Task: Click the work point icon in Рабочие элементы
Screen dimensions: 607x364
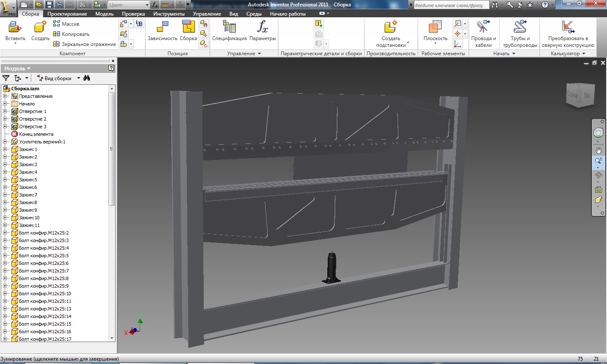Action: pyautogui.click(x=458, y=34)
